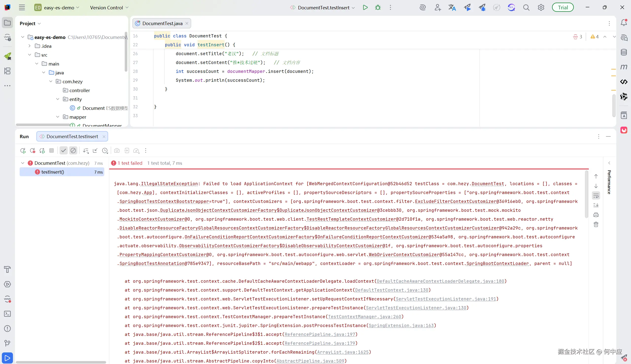The height and width of the screenshot is (364, 631).
Task: Open DefaultTestContext.java:130 stack trace link
Action: click(x=392, y=290)
